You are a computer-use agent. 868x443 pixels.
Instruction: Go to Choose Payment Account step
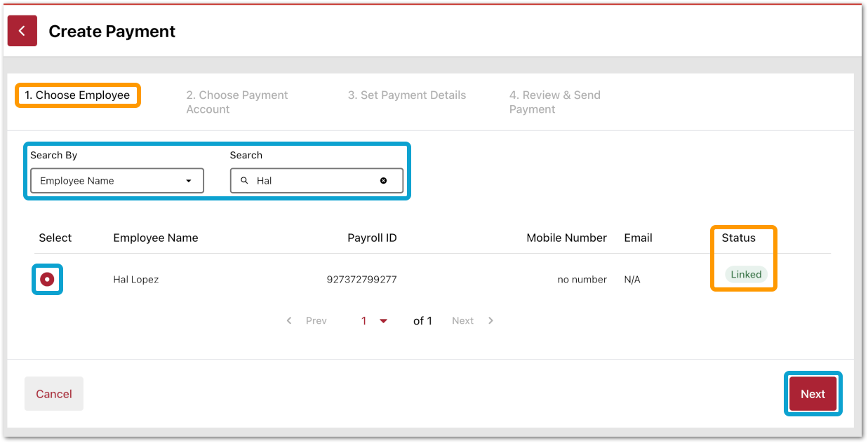point(236,102)
